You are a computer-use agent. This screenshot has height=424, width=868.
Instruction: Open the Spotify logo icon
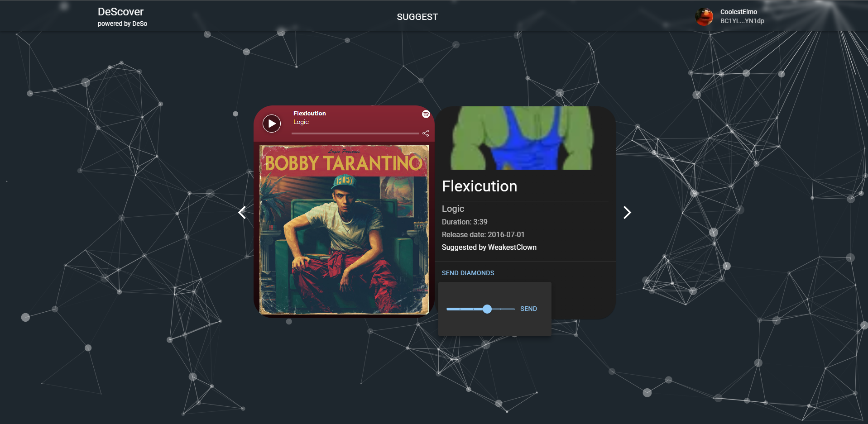tap(426, 114)
